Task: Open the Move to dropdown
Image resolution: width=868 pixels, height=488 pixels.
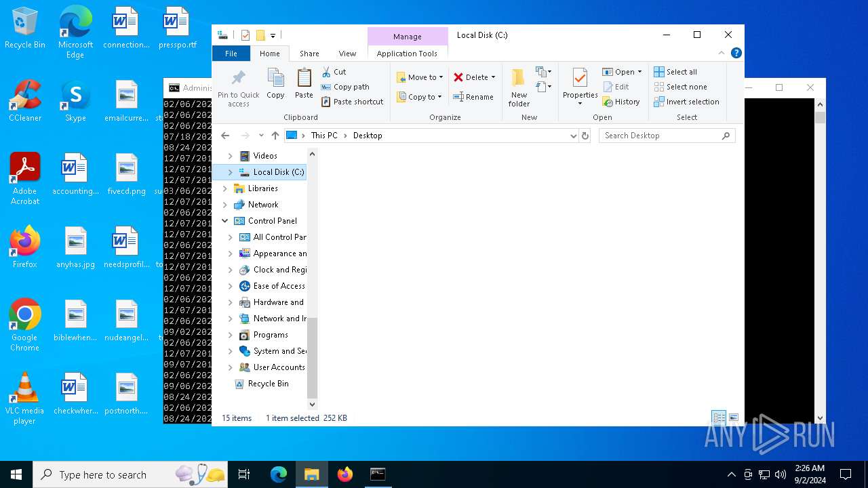Action: click(x=420, y=77)
